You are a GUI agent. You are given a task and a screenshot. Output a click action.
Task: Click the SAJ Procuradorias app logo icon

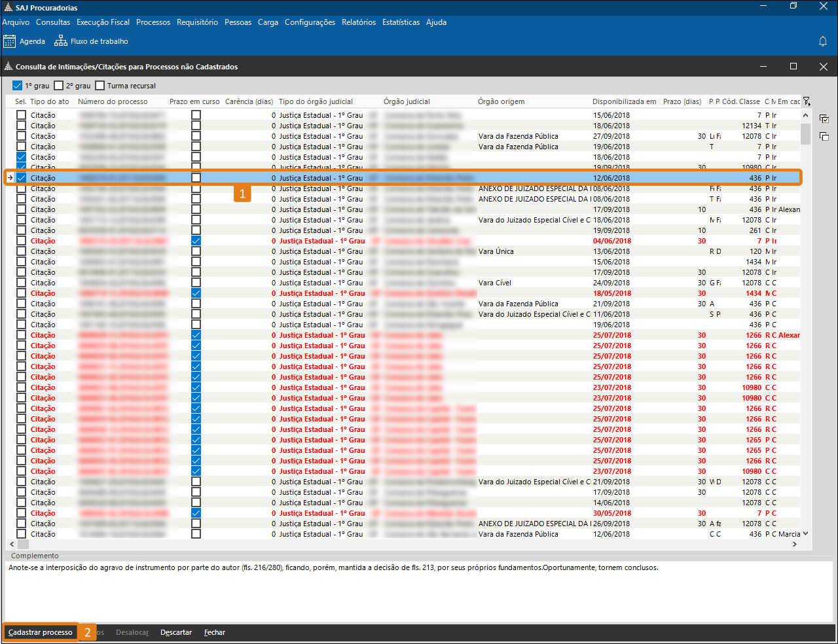coord(8,8)
